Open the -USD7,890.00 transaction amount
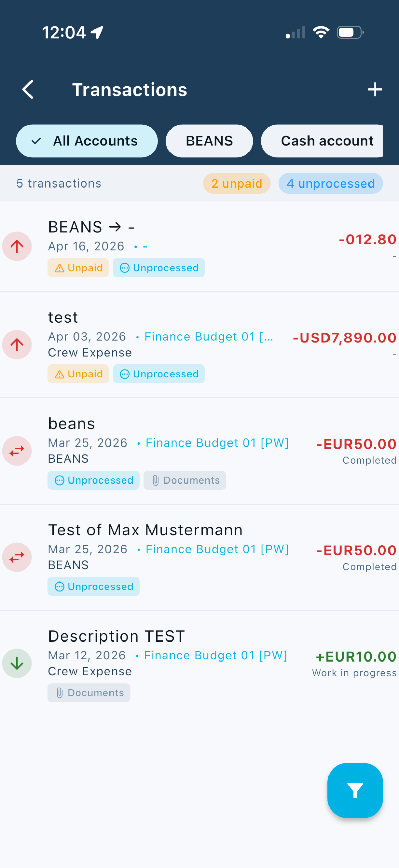The height and width of the screenshot is (868, 399). click(344, 338)
